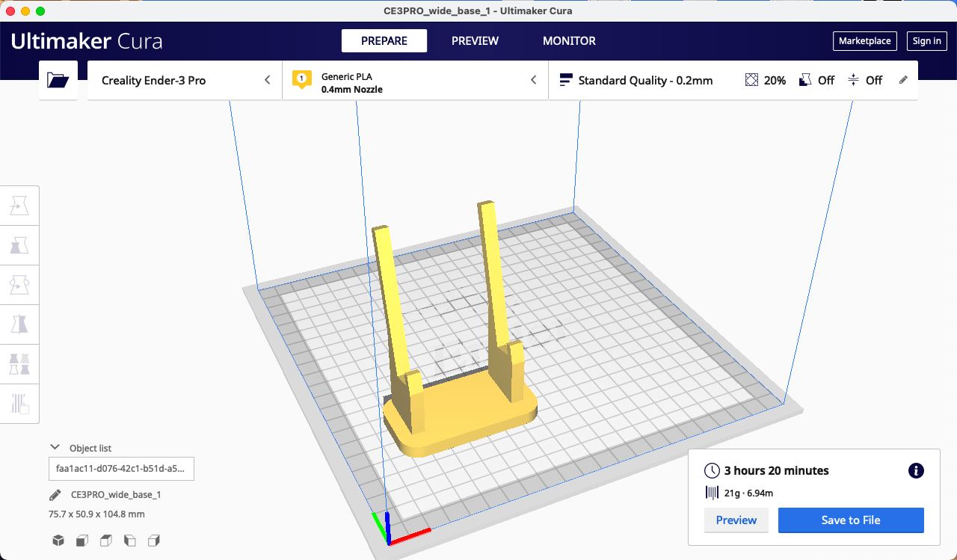Screen dimensions: 957x560
Task: Switch to the left side view cube icon
Action: tap(130, 541)
